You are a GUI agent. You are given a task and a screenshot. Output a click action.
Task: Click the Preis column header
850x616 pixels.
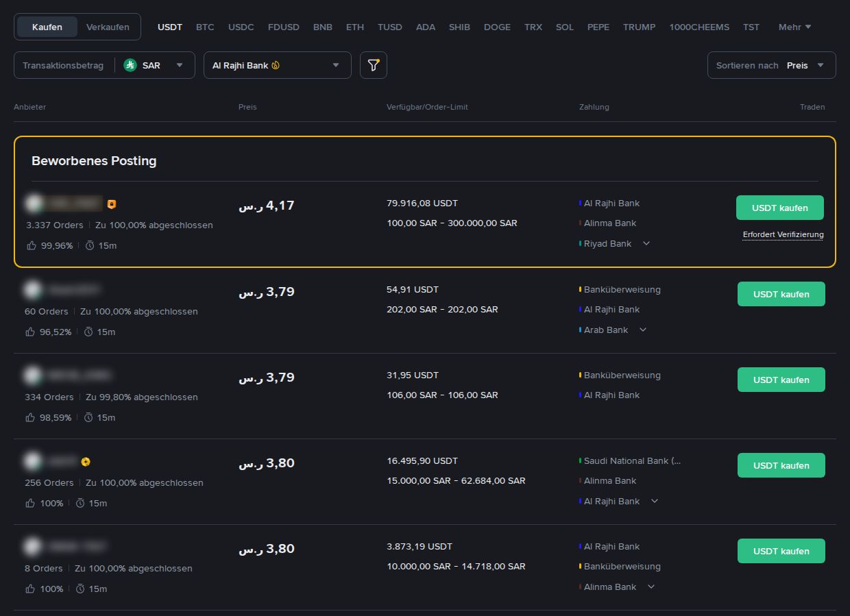point(247,107)
